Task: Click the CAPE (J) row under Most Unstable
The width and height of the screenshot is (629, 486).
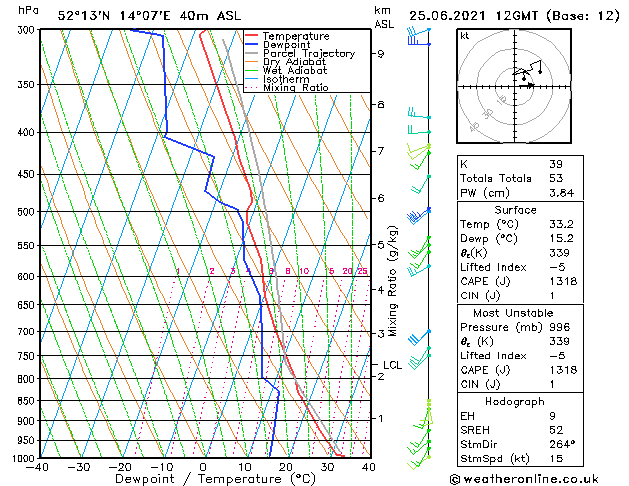Action: pyautogui.click(x=520, y=370)
